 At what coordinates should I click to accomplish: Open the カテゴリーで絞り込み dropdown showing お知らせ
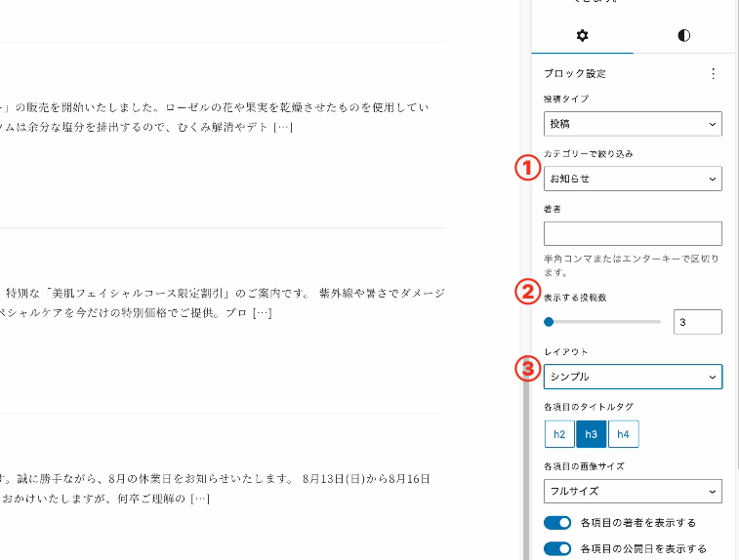tap(633, 179)
